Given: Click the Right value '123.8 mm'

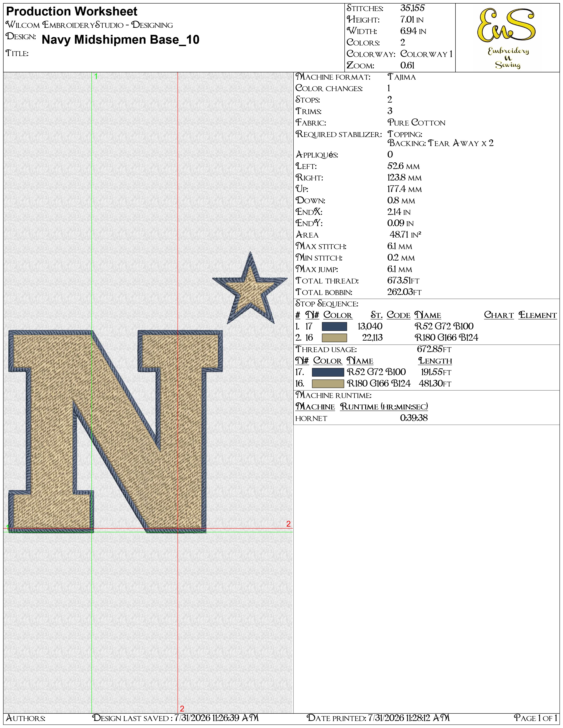Looking at the screenshot, I should (x=404, y=178).
